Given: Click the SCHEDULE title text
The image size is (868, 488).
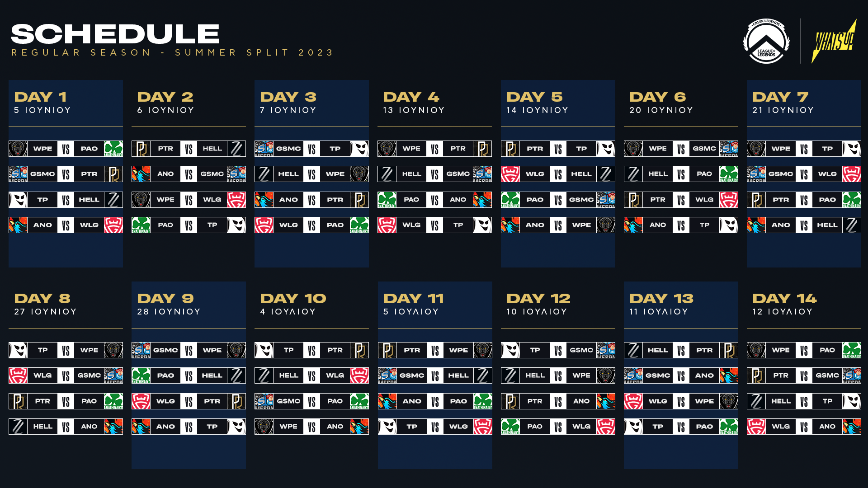Looking at the screenshot, I should 115,34.
